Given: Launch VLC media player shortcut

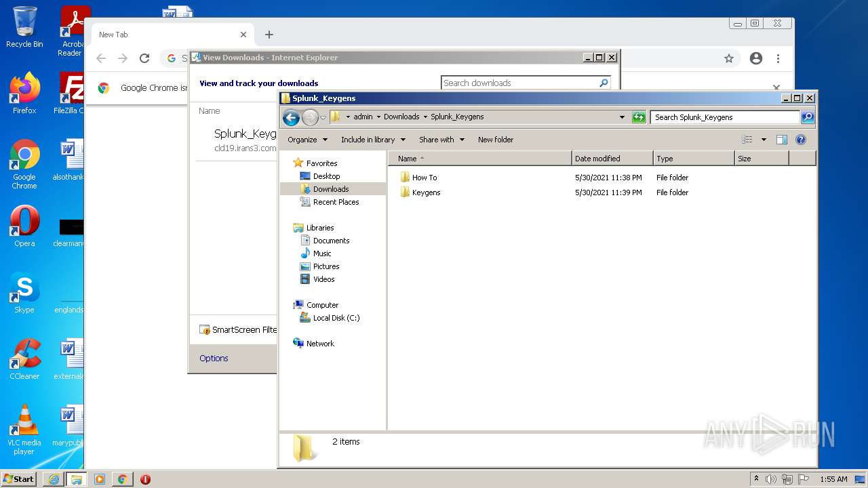Looking at the screenshot, I should (24, 430).
